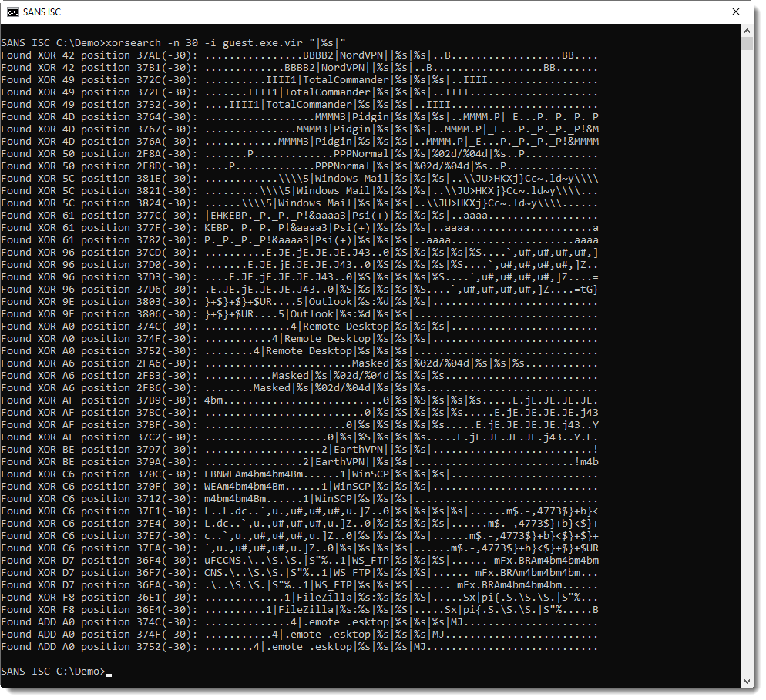
Task: Click position value '377F'
Action: pyautogui.click(x=149, y=227)
